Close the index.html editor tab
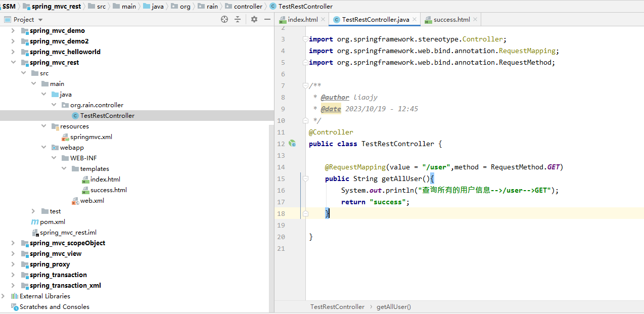The image size is (644, 314). [324, 20]
